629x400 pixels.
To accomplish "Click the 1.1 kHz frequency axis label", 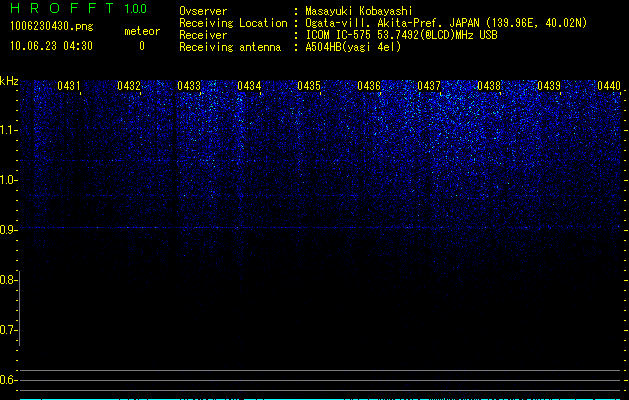I will tap(7, 130).
